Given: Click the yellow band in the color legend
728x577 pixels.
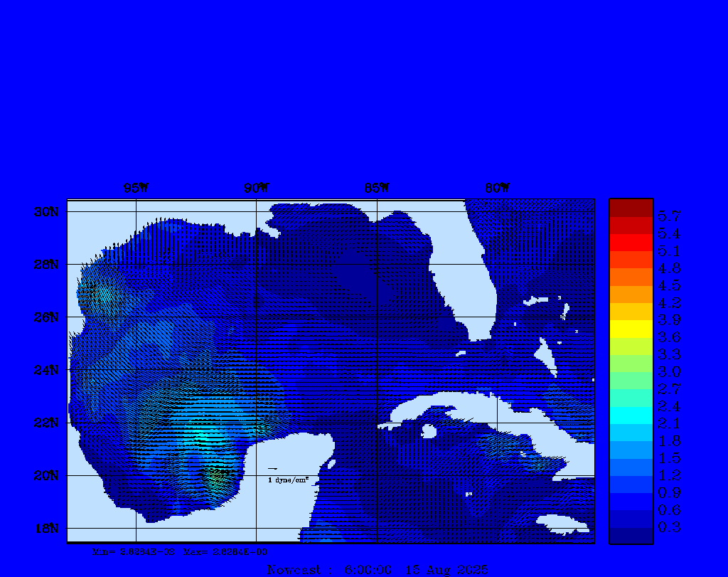Looking at the screenshot, I should click(x=631, y=329).
